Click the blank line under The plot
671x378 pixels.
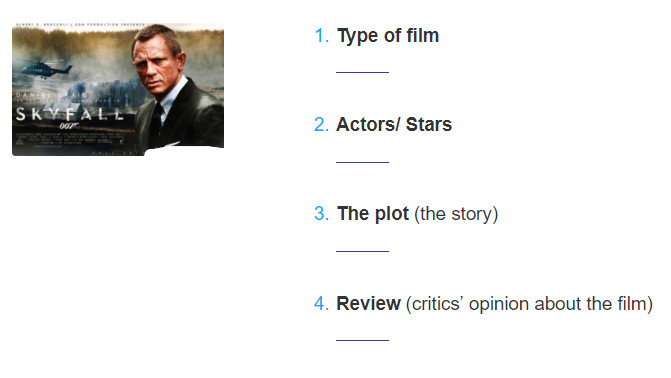[362, 251]
